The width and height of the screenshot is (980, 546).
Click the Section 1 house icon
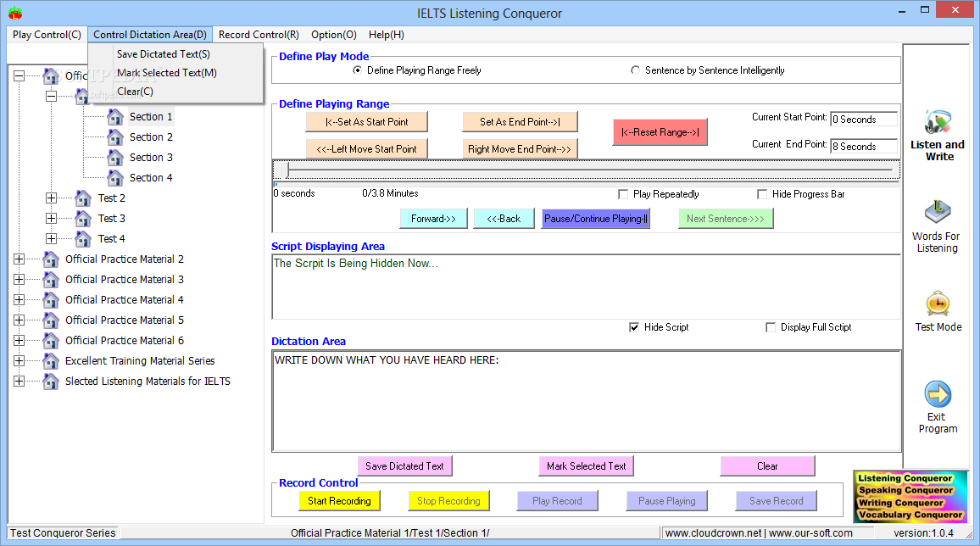pos(115,117)
